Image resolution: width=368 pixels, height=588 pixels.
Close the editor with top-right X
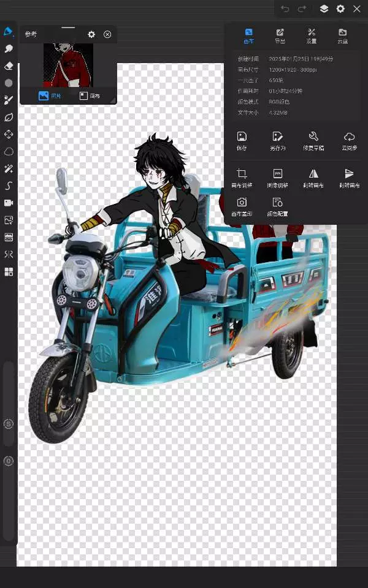(357, 9)
